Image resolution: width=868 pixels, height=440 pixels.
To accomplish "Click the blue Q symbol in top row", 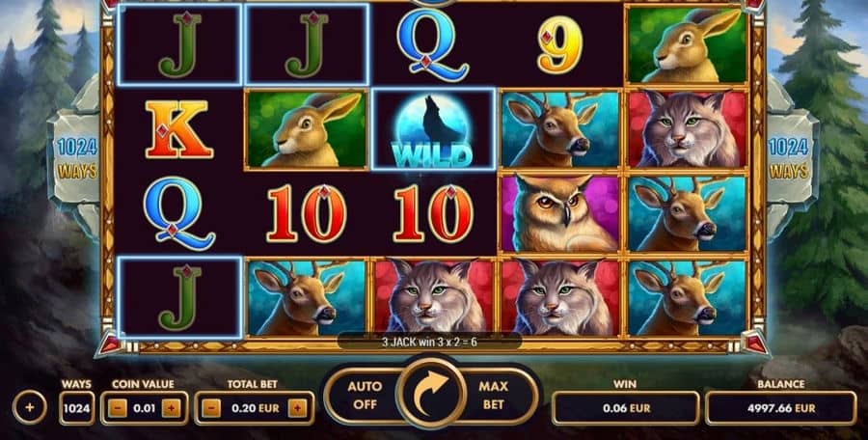I will [x=432, y=45].
